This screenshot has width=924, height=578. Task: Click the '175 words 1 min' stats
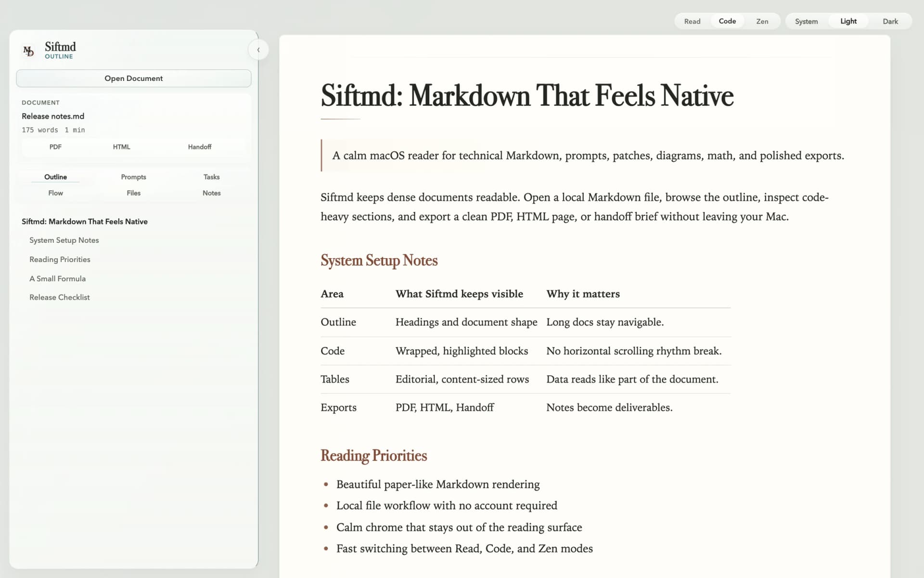53,130
